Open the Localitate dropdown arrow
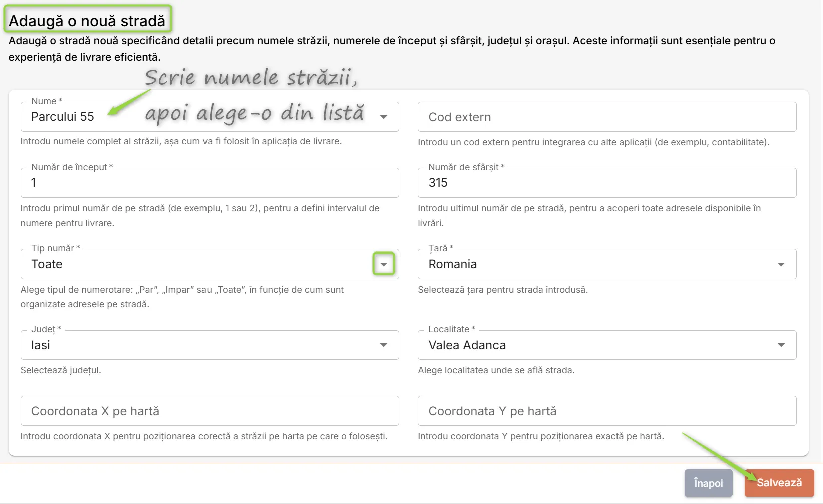This screenshot has height=504, width=823. pyautogui.click(x=781, y=345)
